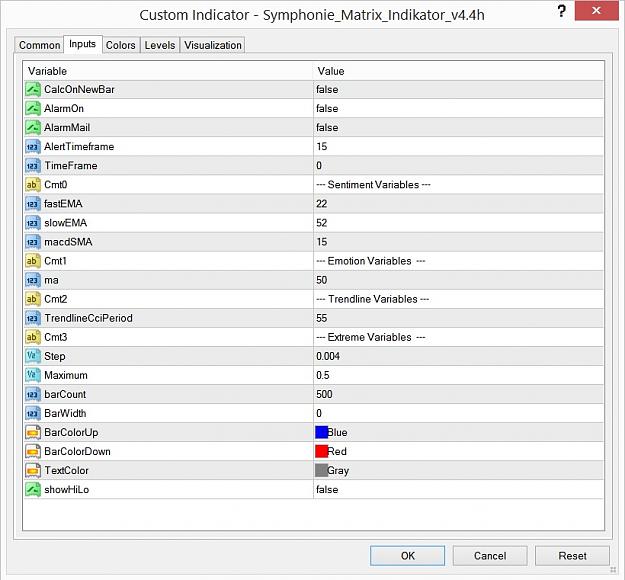Click the BarColorUp color type icon
The width and height of the screenshot is (625, 580).
[33, 433]
